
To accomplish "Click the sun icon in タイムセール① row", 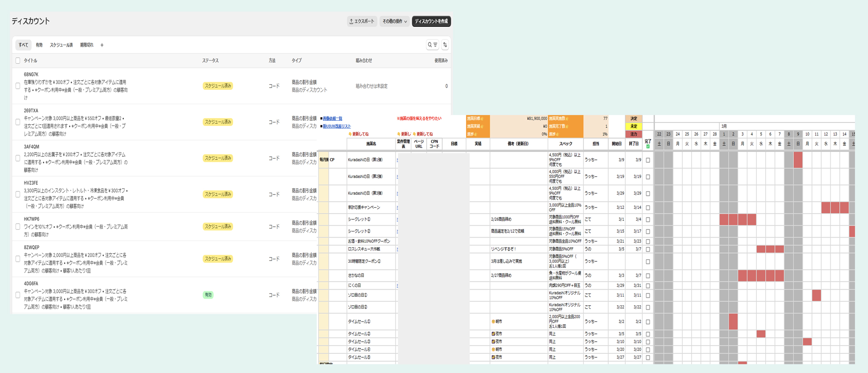I will point(493,322).
